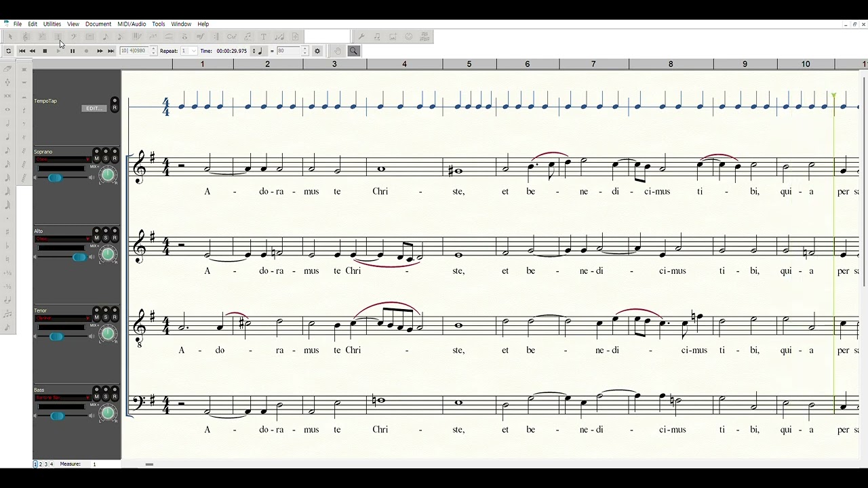
Task: Click measure 5 in the ruler
Action: pos(469,64)
